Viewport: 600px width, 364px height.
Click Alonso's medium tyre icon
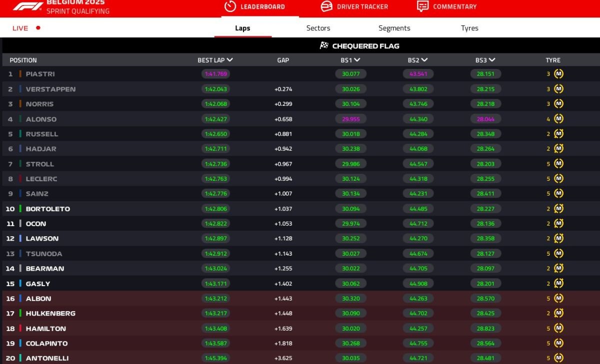[x=558, y=119]
